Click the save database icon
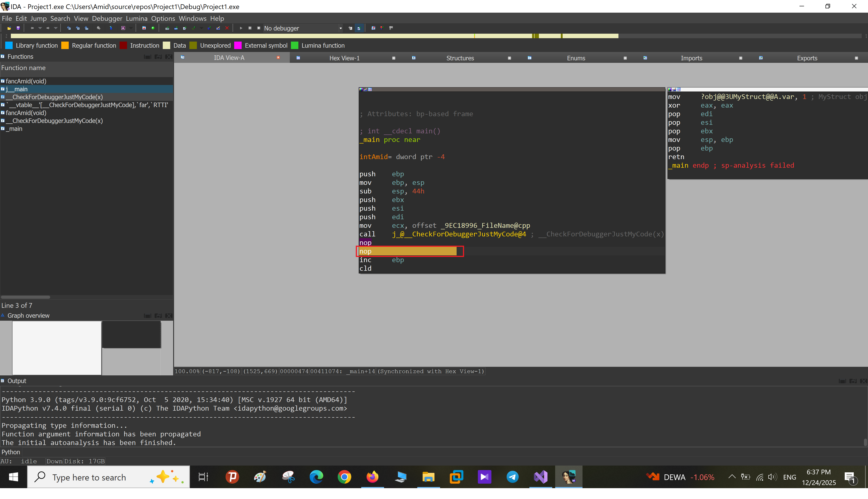Screen dimensions: 868x499 point(18,28)
